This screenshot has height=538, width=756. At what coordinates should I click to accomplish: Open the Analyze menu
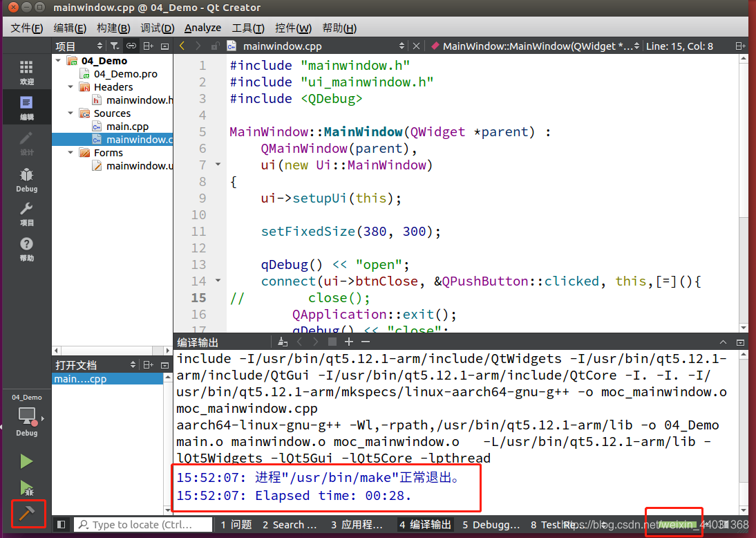(x=202, y=28)
